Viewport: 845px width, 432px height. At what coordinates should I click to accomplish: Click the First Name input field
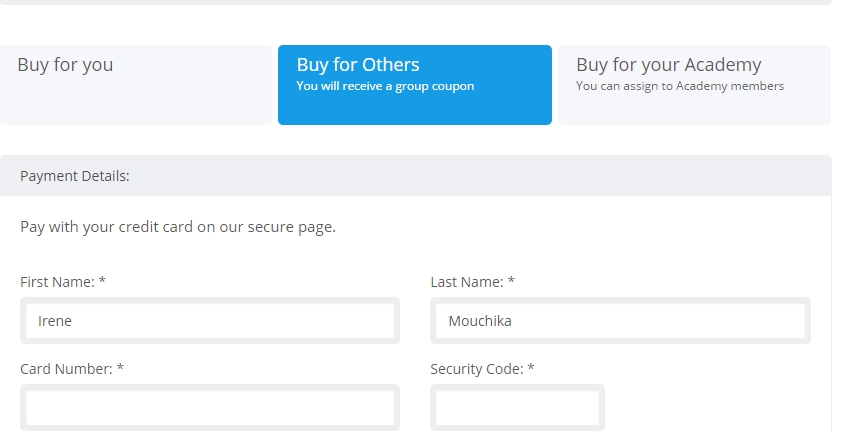tap(210, 320)
